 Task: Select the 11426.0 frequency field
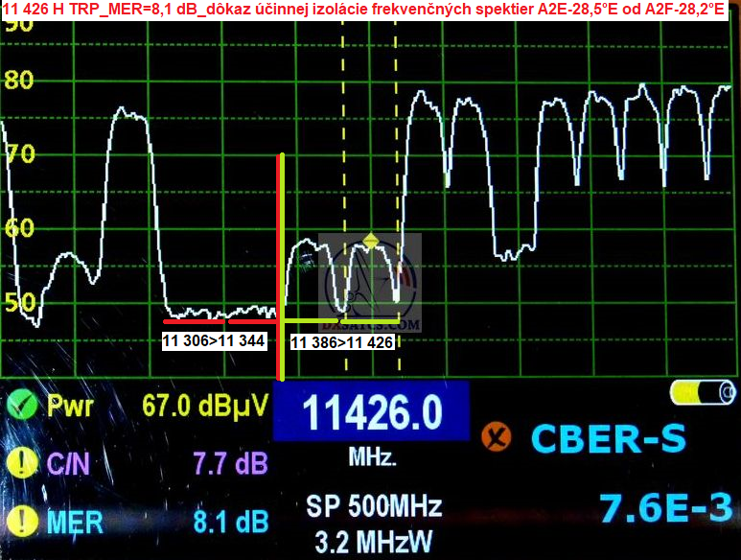[372, 413]
